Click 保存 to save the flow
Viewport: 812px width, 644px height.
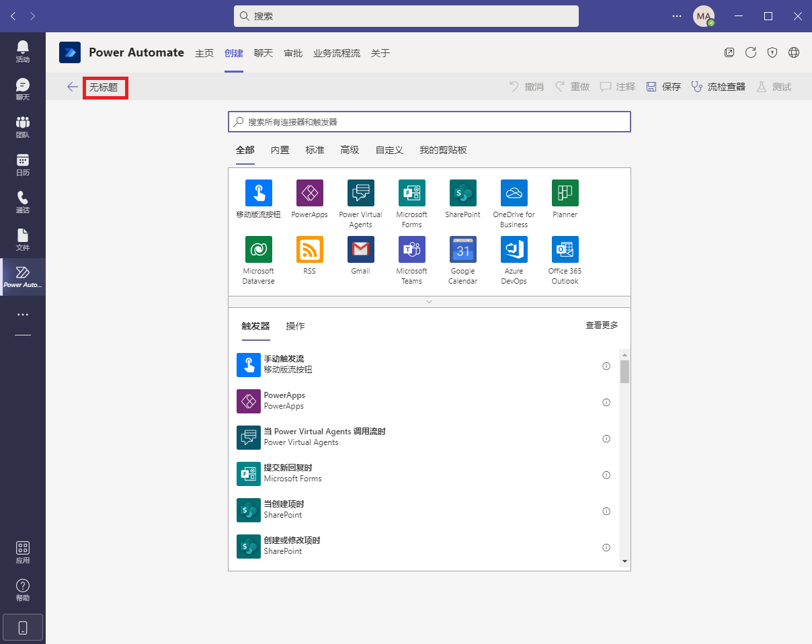point(663,87)
